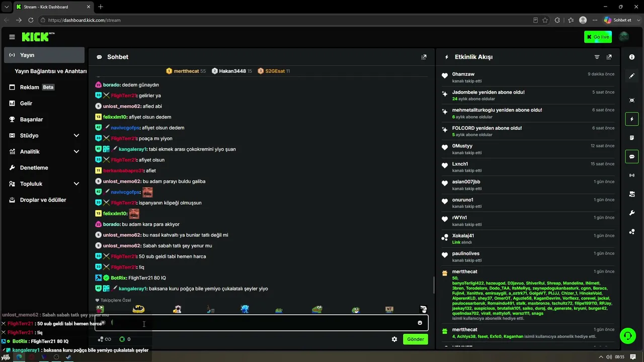Open the Yayın menu item
Viewport: 644px width, 362px height.
(44, 55)
